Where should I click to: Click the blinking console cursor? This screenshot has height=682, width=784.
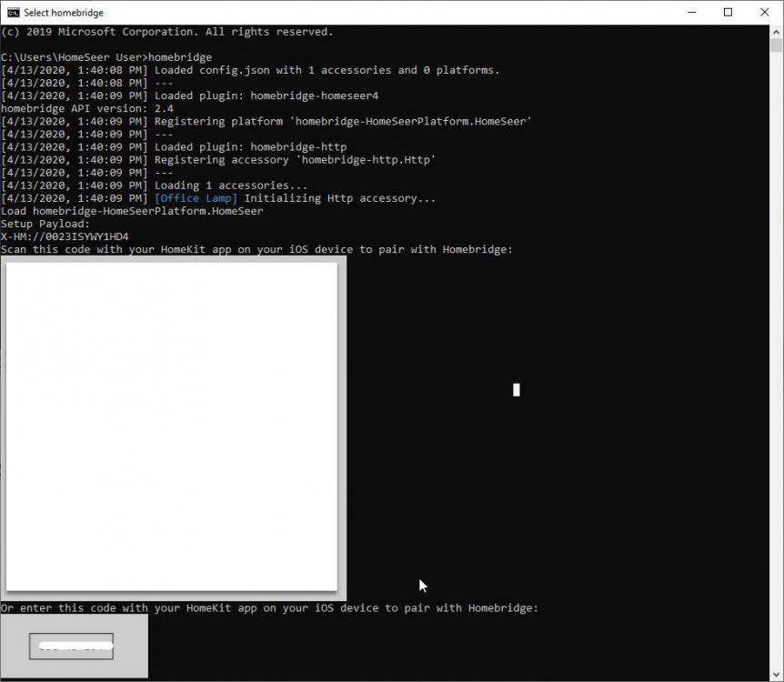[x=516, y=389]
